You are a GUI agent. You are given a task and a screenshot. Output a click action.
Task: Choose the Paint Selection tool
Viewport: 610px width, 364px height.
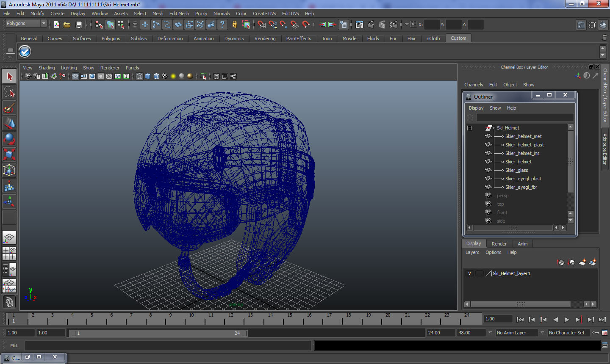9,108
